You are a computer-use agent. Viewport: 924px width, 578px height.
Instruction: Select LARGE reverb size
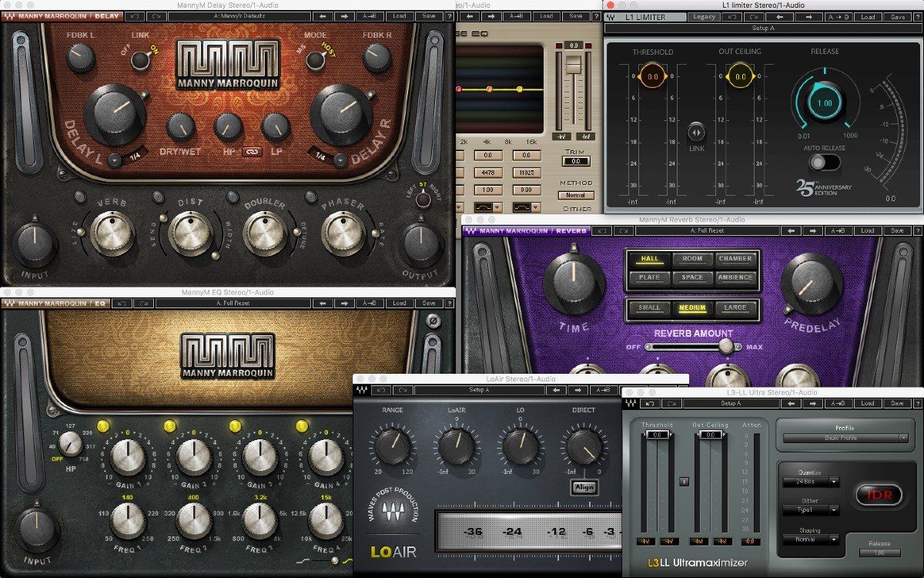coord(735,307)
